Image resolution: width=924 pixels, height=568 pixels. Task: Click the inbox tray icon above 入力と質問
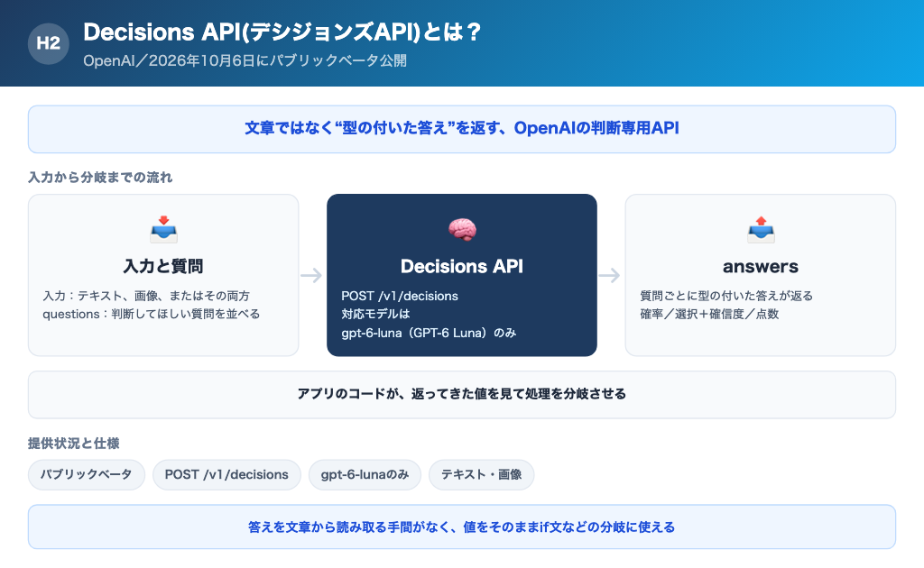[163, 230]
